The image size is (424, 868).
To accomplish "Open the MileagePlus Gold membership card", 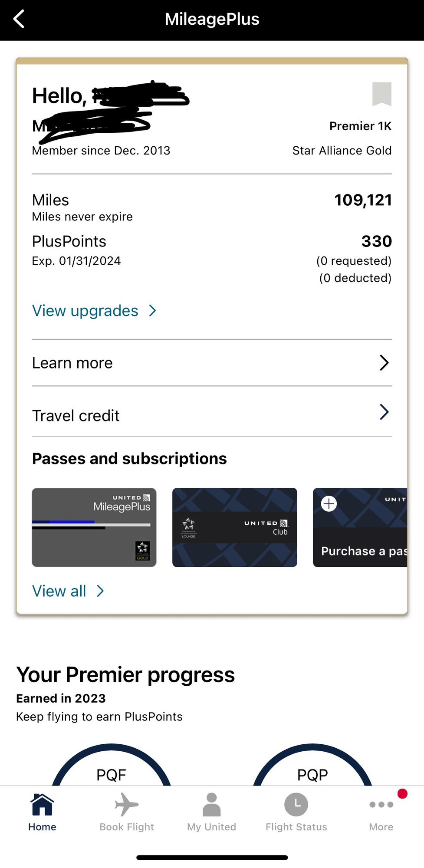I will (94, 527).
